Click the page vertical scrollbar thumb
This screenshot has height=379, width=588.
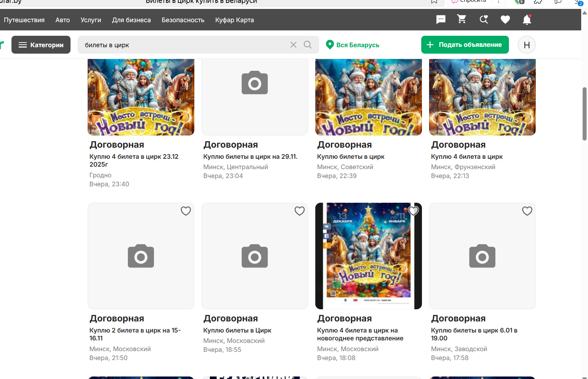click(x=584, y=113)
